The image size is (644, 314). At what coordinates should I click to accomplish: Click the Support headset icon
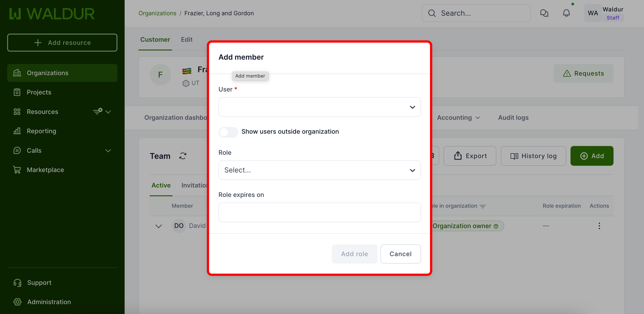coord(17,282)
